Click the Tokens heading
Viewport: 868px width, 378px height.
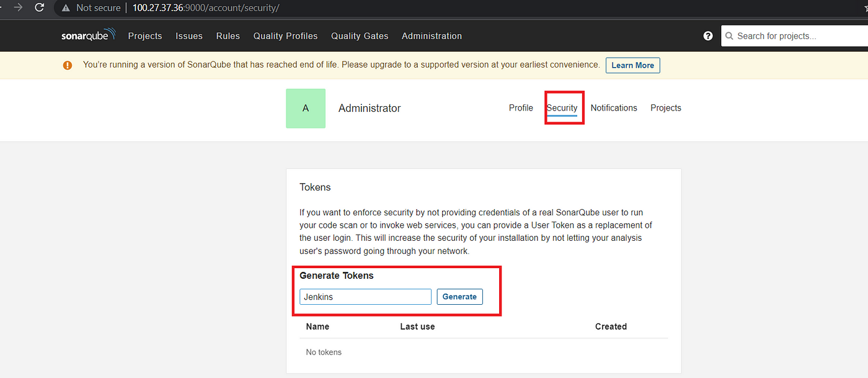(x=315, y=187)
